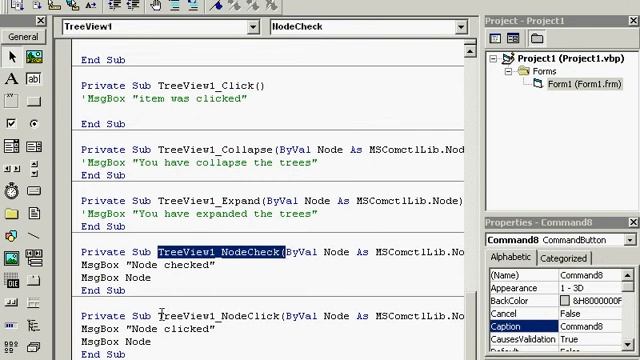This screenshot has width=640, height=360.
Task: Toggle bookmark with blue flag icon
Action: pos(216,5)
